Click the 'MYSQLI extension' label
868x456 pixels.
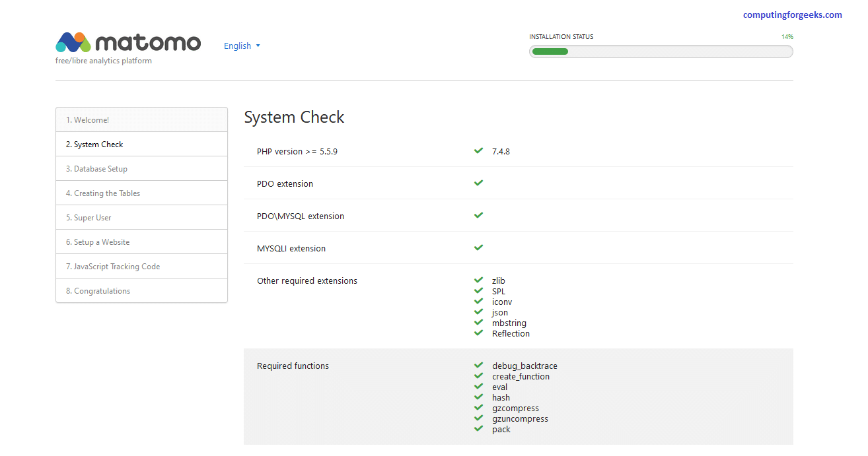tap(291, 248)
